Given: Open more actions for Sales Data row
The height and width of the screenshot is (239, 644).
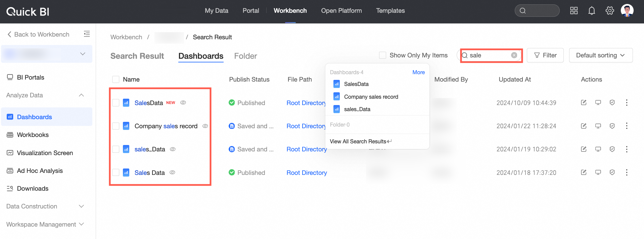Looking at the screenshot, I should 627,172.
